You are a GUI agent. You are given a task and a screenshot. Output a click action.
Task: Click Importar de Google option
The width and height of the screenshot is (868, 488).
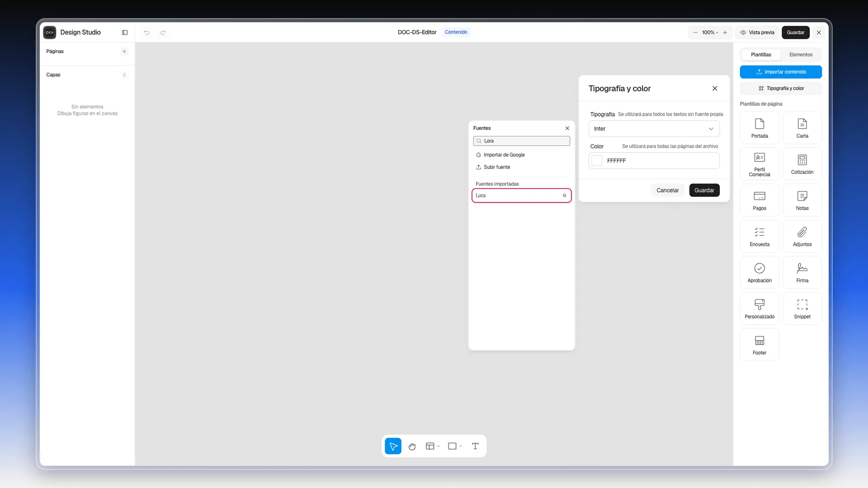521,155
